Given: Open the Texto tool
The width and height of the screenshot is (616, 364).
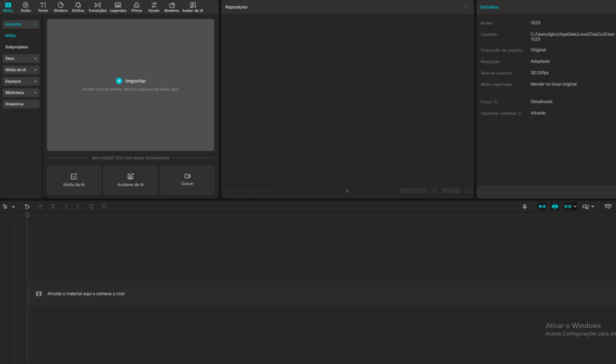Looking at the screenshot, I should pos(43,7).
